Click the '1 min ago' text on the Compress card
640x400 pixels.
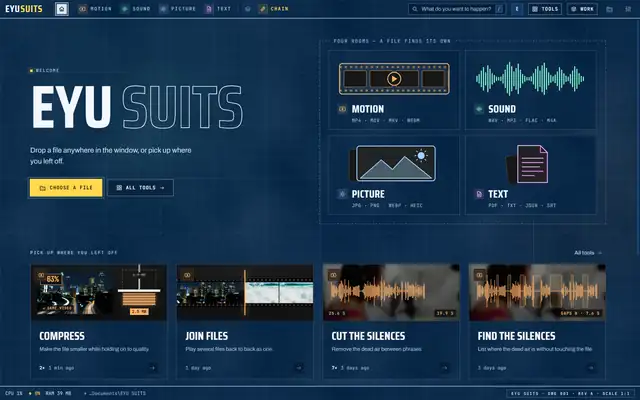[61, 368]
